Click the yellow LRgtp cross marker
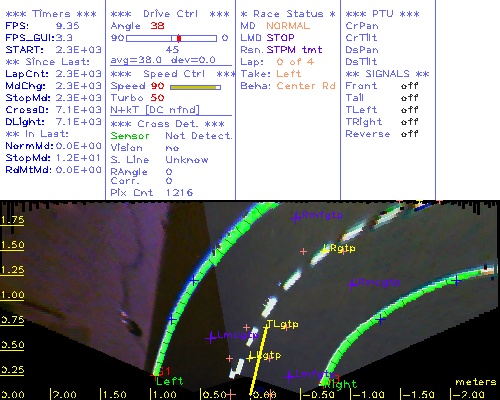The width and height of the screenshot is (500, 400). [324, 250]
